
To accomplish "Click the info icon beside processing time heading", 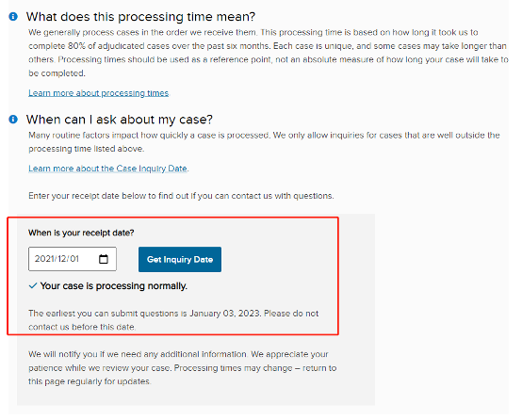I will pyautogui.click(x=13, y=16).
